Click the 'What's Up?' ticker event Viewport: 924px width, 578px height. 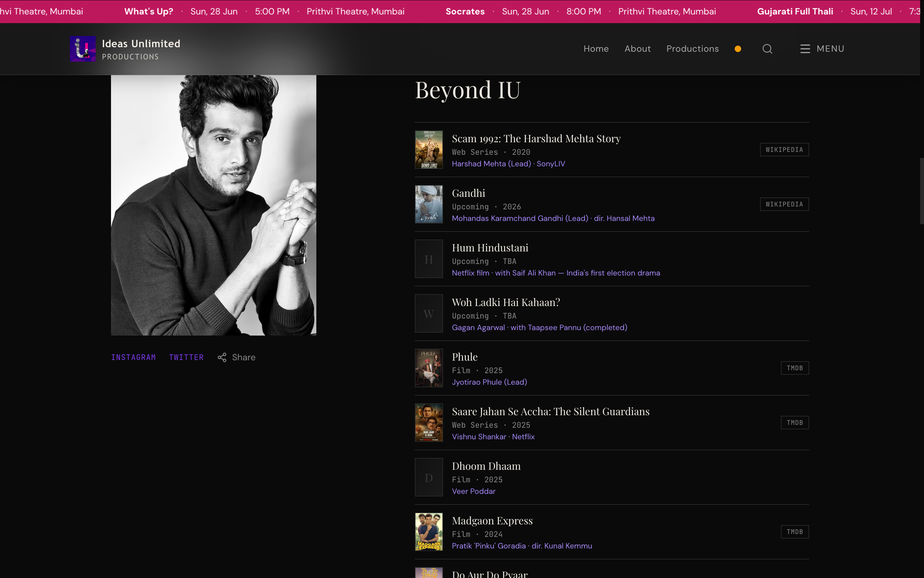pyautogui.click(x=149, y=12)
